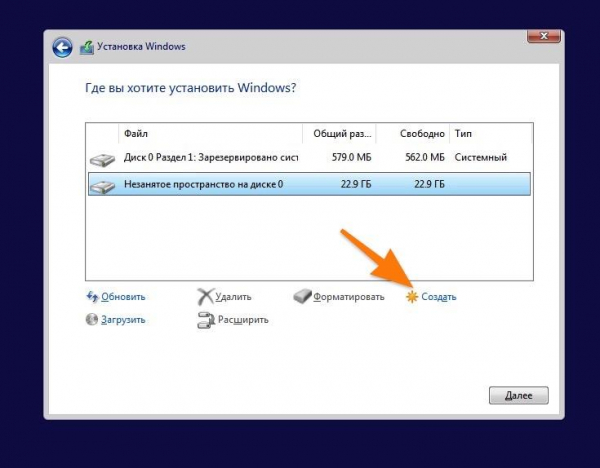This screenshot has width=600, height=468.
Task: Open the Удалить link
Action: [233, 297]
